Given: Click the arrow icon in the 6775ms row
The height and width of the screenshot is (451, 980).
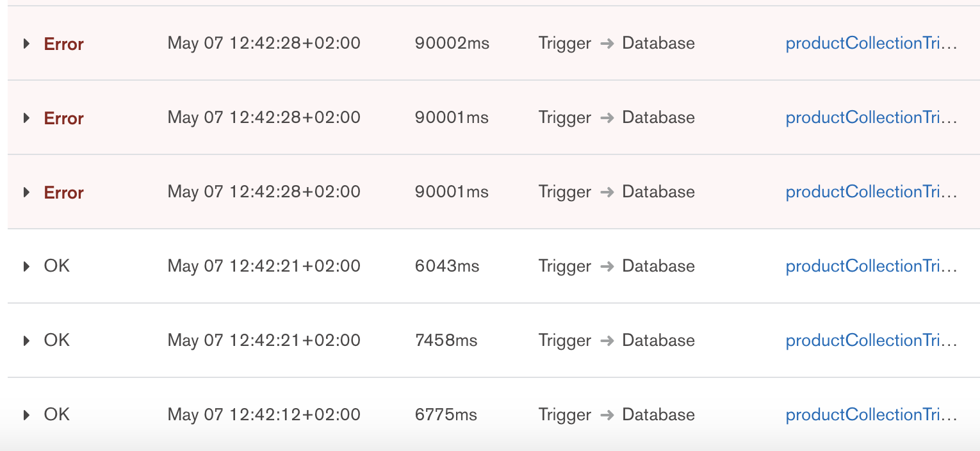Looking at the screenshot, I should coord(607,416).
